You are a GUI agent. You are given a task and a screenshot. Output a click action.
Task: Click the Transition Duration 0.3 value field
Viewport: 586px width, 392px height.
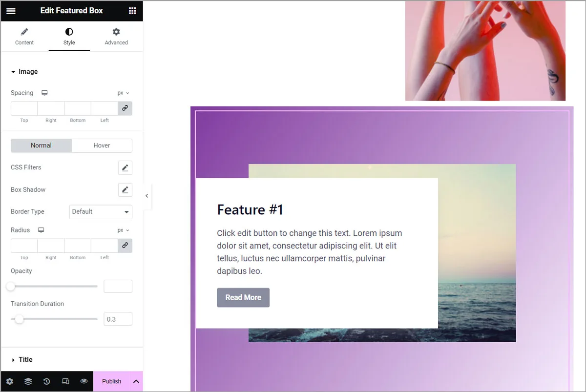[x=118, y=319]
